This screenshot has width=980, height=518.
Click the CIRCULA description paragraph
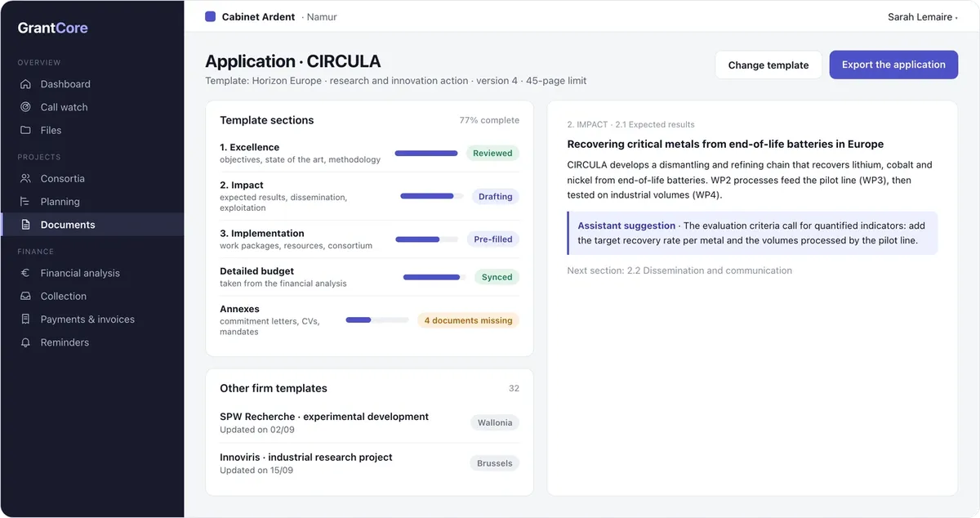click(x=750, y=180)
